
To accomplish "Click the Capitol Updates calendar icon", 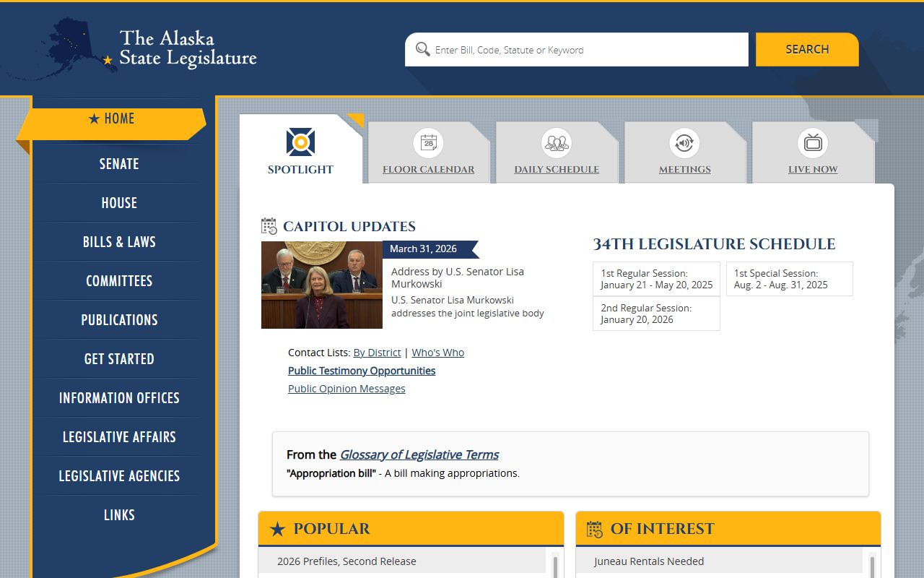I will point(269,226).
